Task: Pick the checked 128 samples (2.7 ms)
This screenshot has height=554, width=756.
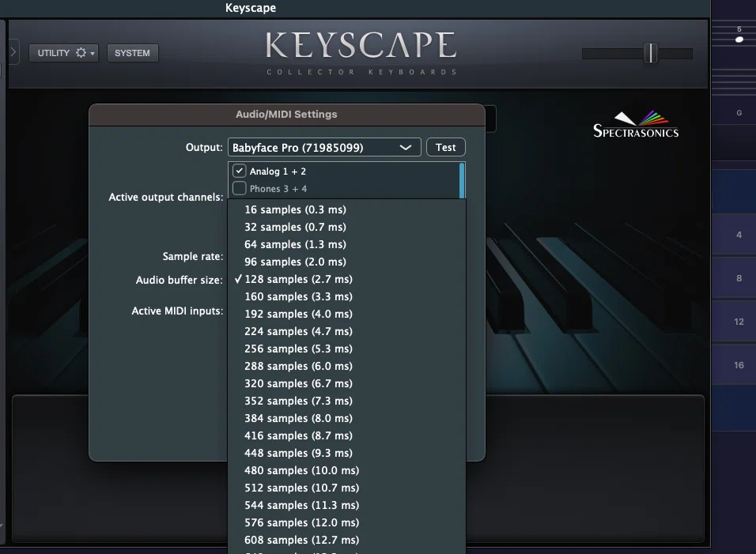Action: tap(346, 279)
